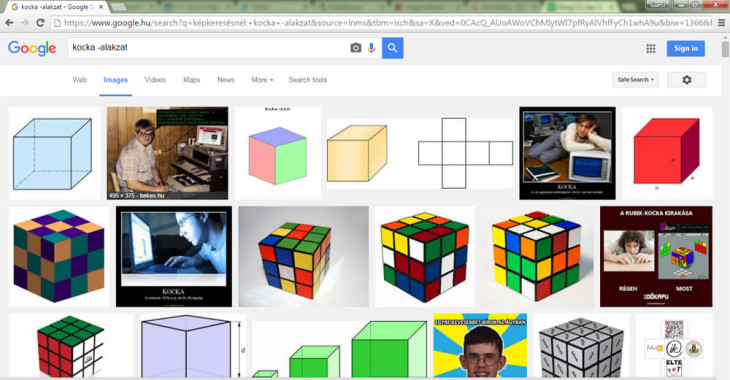Click the browser forward arrow
The width and height of the screenshot is (730, 380).
(x=25, y=23)
